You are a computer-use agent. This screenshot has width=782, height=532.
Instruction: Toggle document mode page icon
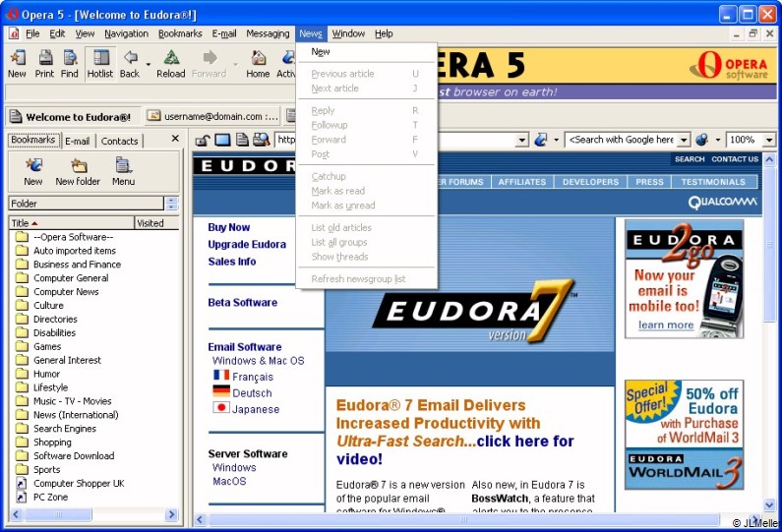coord(242,140)
